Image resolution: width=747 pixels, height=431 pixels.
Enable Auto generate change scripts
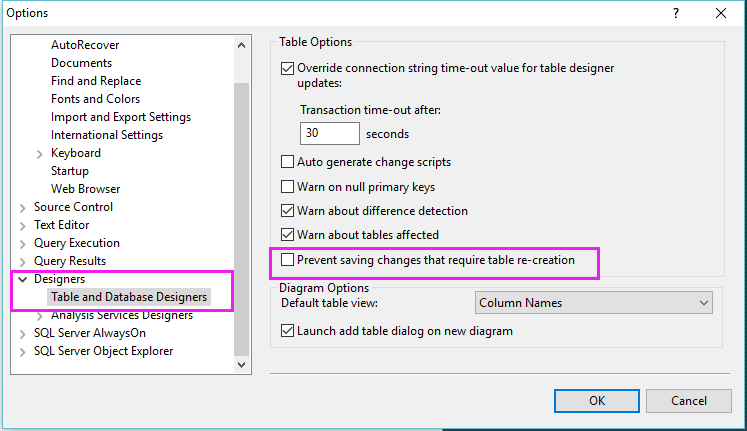288,162
